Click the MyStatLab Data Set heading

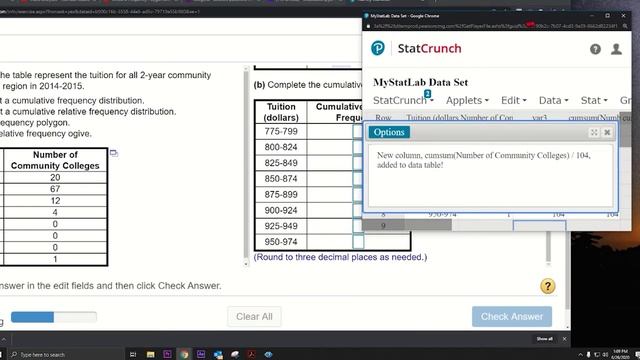click(x=420, y=82)
